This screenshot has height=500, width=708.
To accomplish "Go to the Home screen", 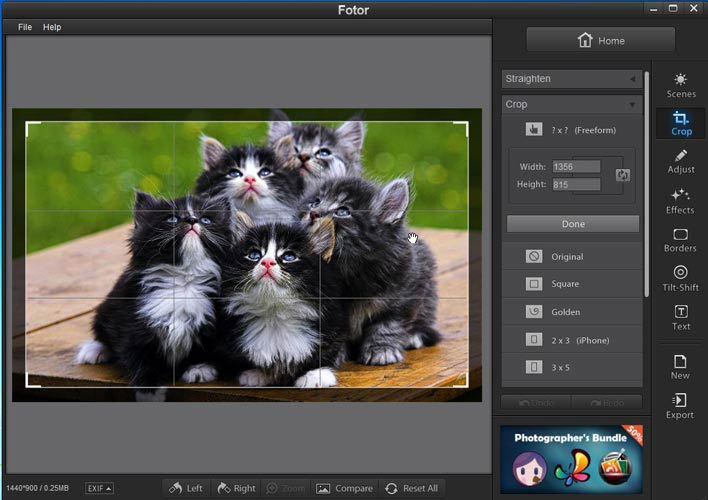I will point(600,40).
